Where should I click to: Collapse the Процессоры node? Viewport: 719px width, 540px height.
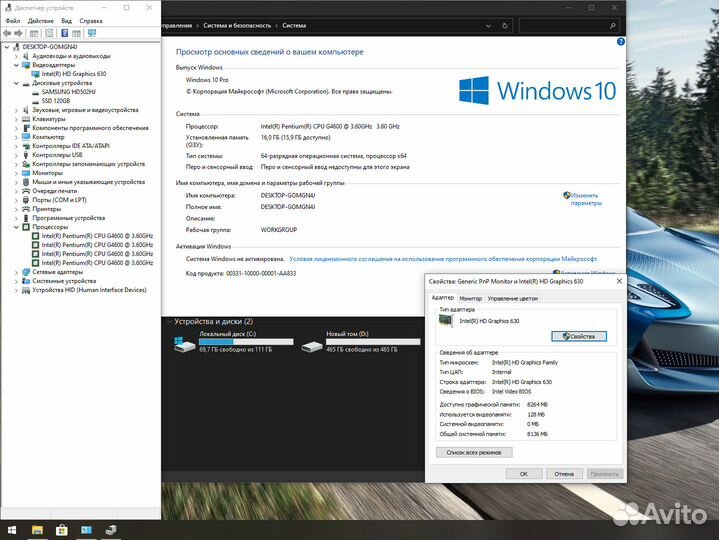16,227
